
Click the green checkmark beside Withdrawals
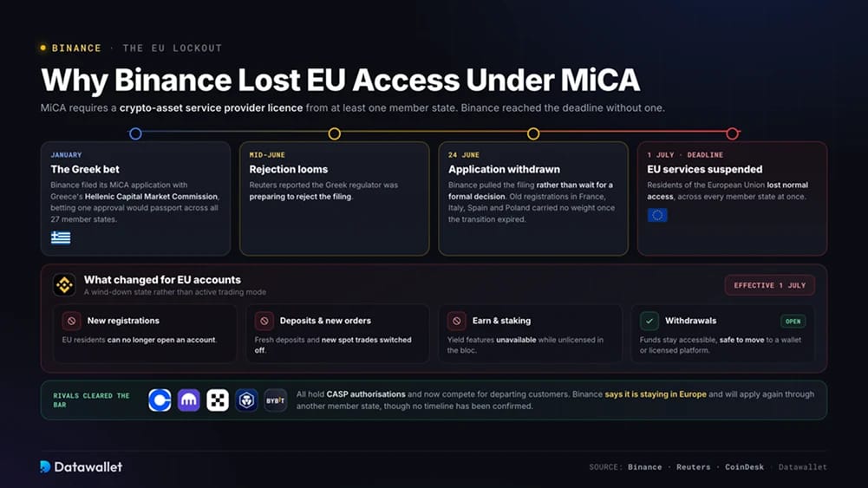click(x=649, y=321)
